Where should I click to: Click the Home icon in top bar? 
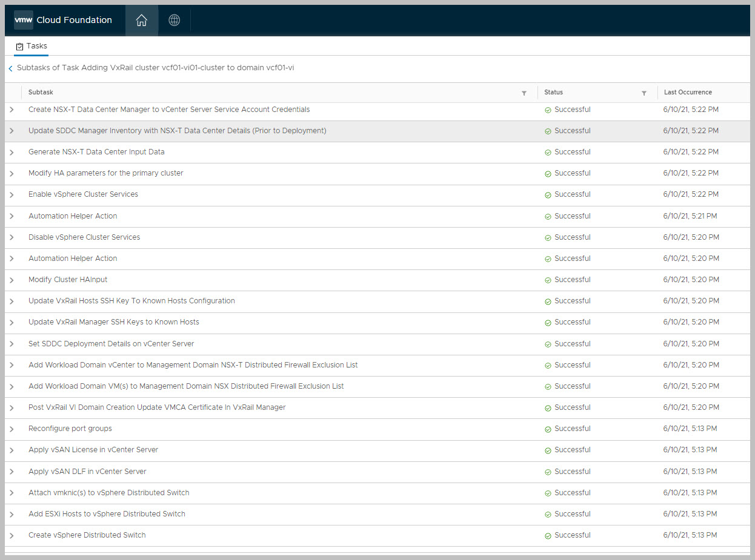[x=141, y=21]
